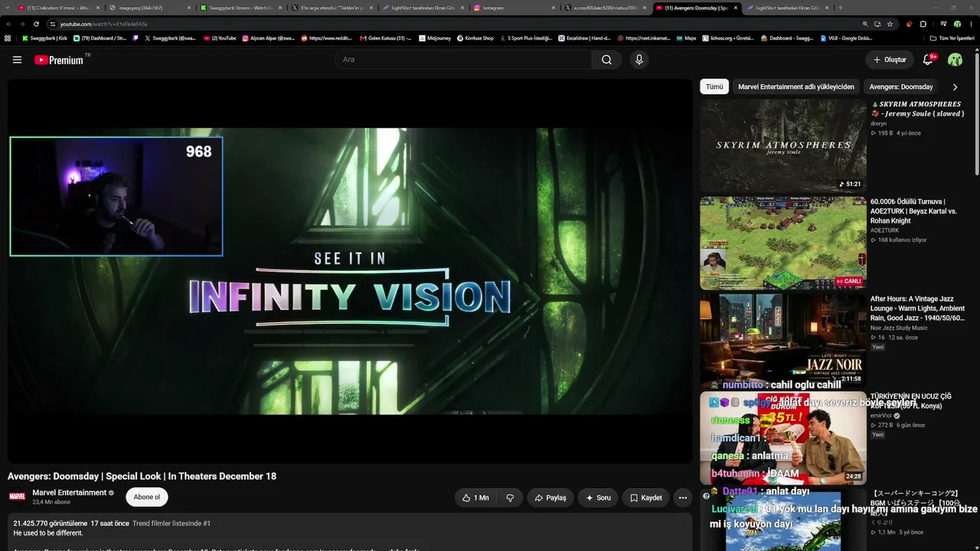Open the Trend filmler listesinde #1 link
The width and height of the screenshot is (980, 551).
171,523
